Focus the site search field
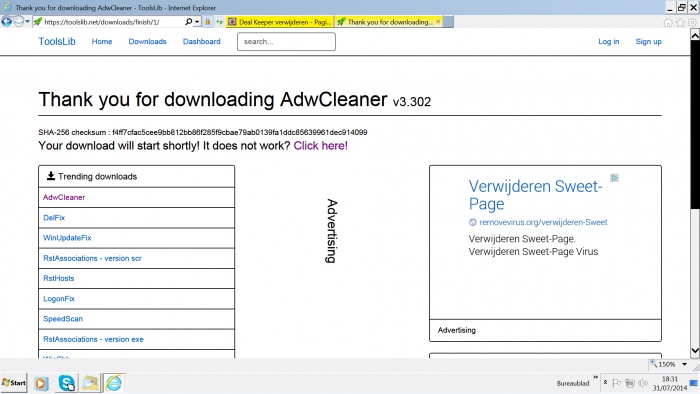Screen dimensions: 700x394 (x=286, y=41)
